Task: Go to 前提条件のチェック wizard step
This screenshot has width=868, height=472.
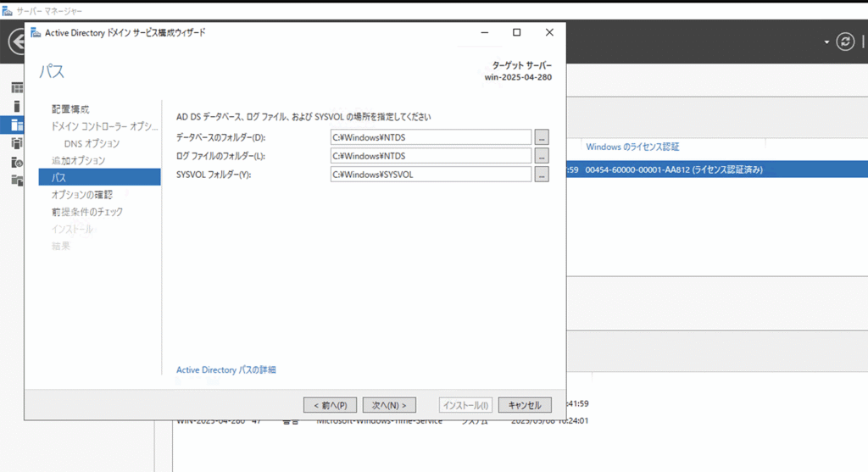Action: (x=87, y=212)
